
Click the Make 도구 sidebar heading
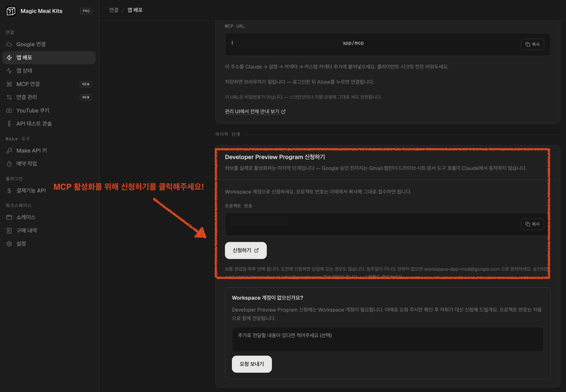[18, 139]
